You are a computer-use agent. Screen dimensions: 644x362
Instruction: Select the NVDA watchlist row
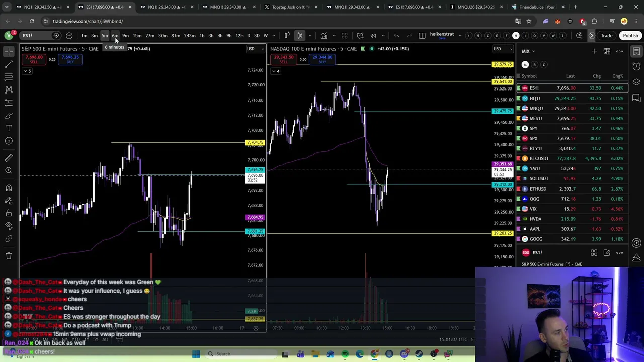(x=573, y=219)
